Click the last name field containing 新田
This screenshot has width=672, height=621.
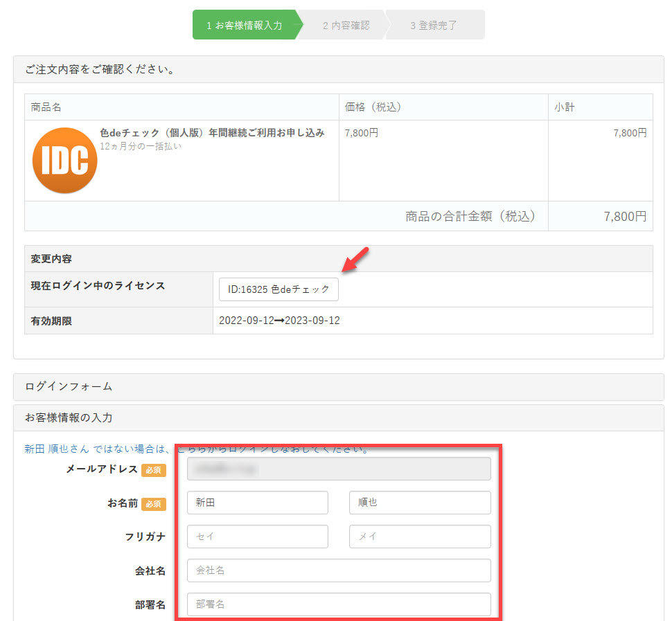click(x=257, y=503)
